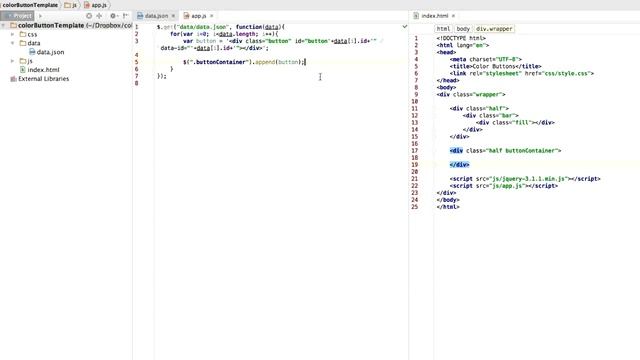Close the index.html tab
The height and width of the screenshot is (360, 640).
(x=453, y=16)
